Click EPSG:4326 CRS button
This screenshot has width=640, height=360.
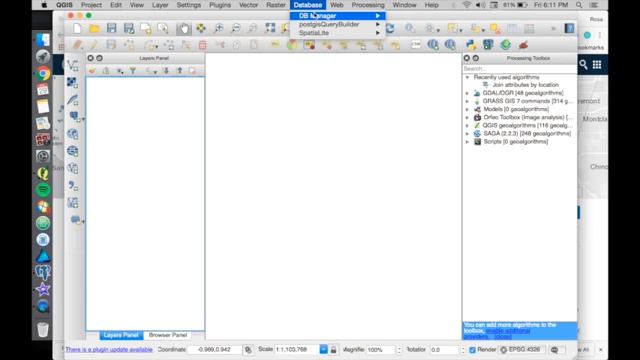[x=520, y=350]
